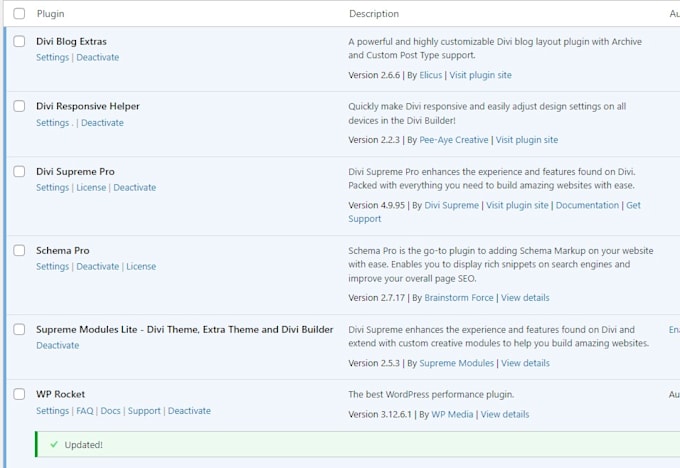Deactivate the Schema Pro plugin
The width and height of the screenshot is (680, 468).
click(98, 266)
